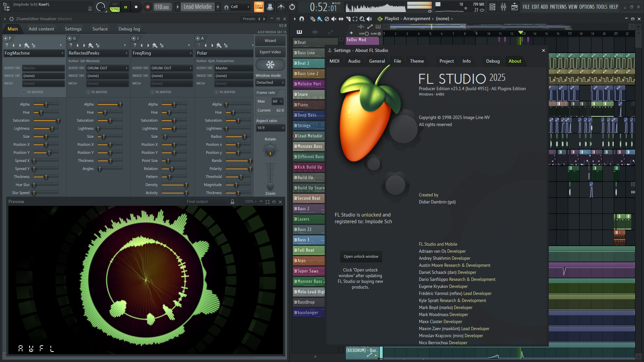Select the playlist Select tool
Screen dimensions: 644x362
click(355, 19)
